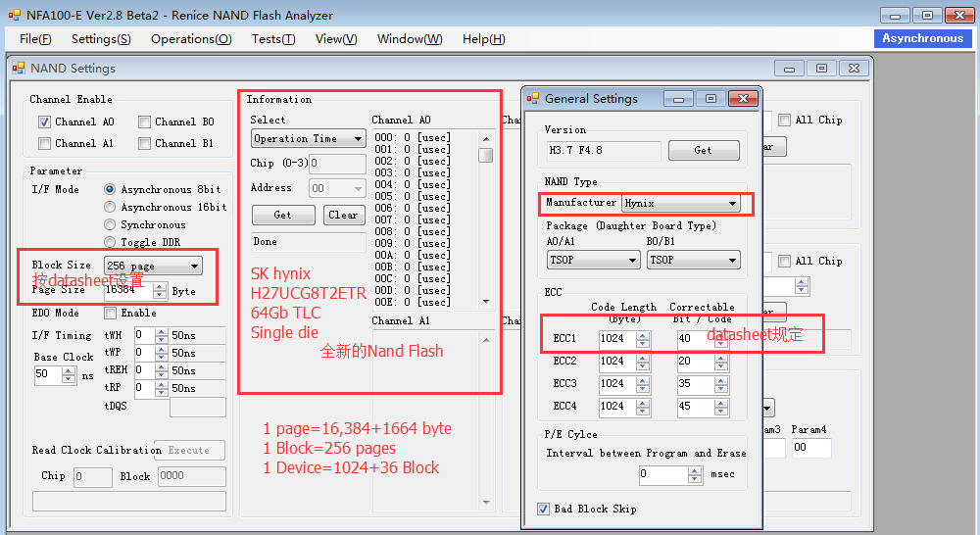
Task: Click the ECC1 Code Length spinner
Action: tap(643, 339)
